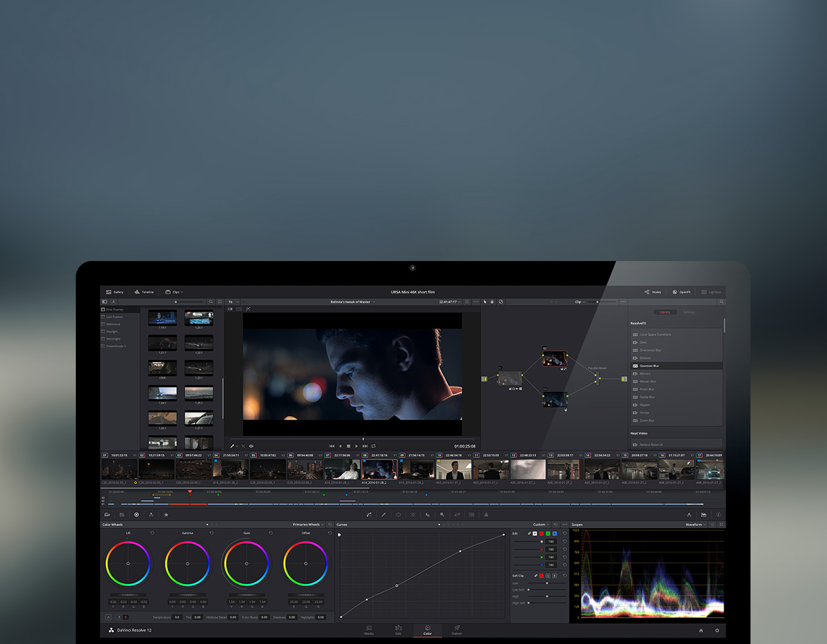Viewport: 827px width, 644px height.
Task: Select the Qualifier eyedropper tool
Action: coord(384,515)
